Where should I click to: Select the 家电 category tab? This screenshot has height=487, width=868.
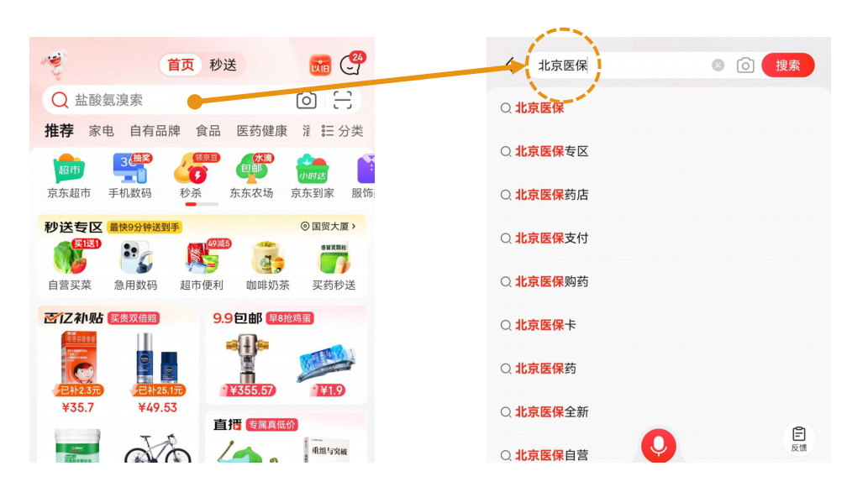click(x=102, y=131)
